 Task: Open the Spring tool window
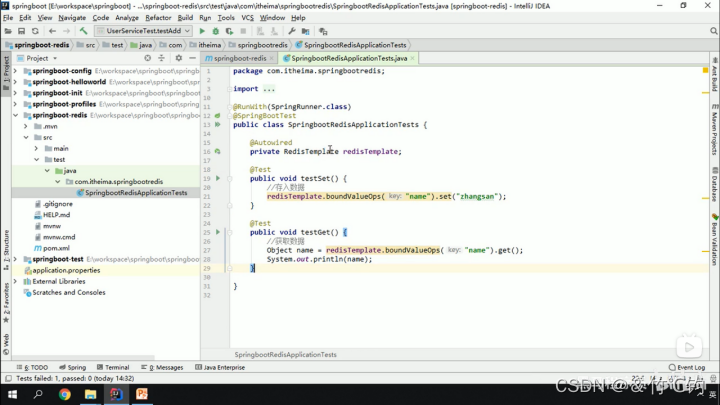[x=73, y=367]
